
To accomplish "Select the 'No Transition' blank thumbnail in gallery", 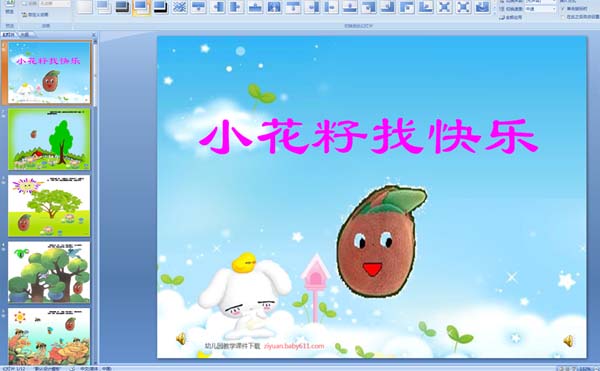I will click(x=85, y=7).
